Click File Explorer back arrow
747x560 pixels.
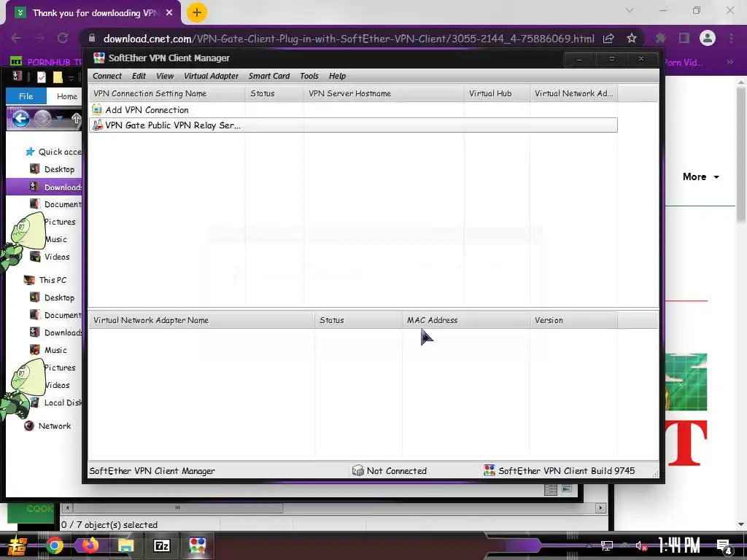tap(20, 119)
